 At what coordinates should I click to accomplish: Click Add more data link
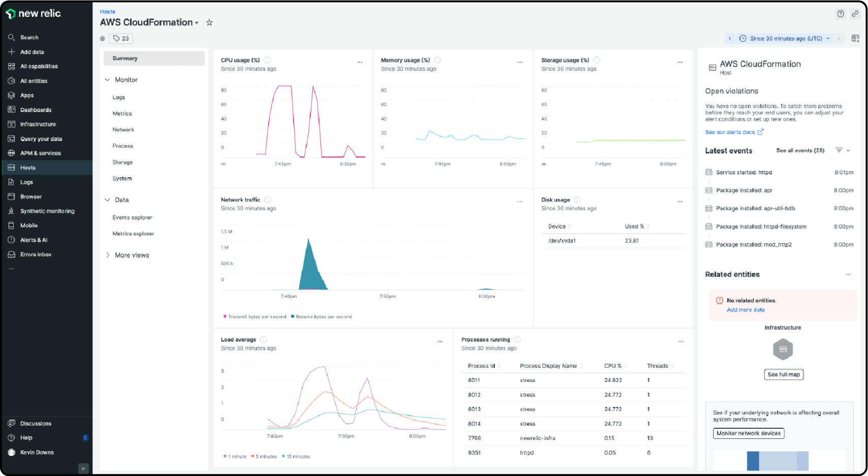pyautogui.click(x=745, y=310)
